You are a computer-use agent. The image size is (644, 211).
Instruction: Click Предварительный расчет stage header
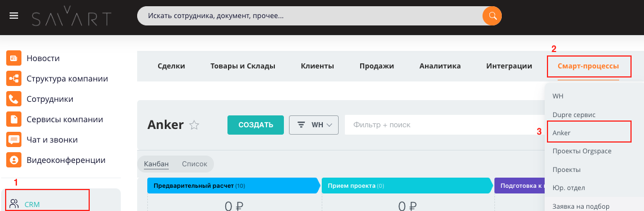[x=233, y=186]
